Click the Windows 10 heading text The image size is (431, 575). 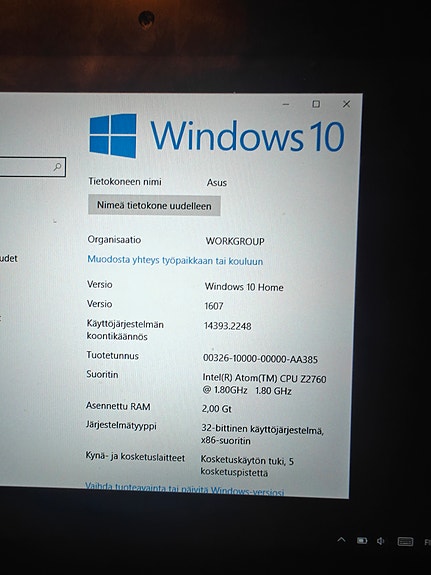point(248,136)
